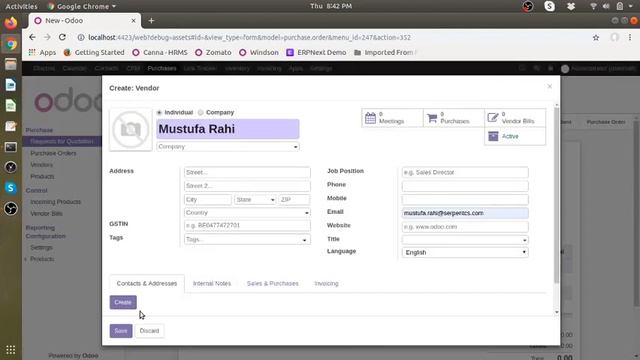Click the City field
Image resolution: width=640 pixels, height=360 pixels.
tap(208, 200)
